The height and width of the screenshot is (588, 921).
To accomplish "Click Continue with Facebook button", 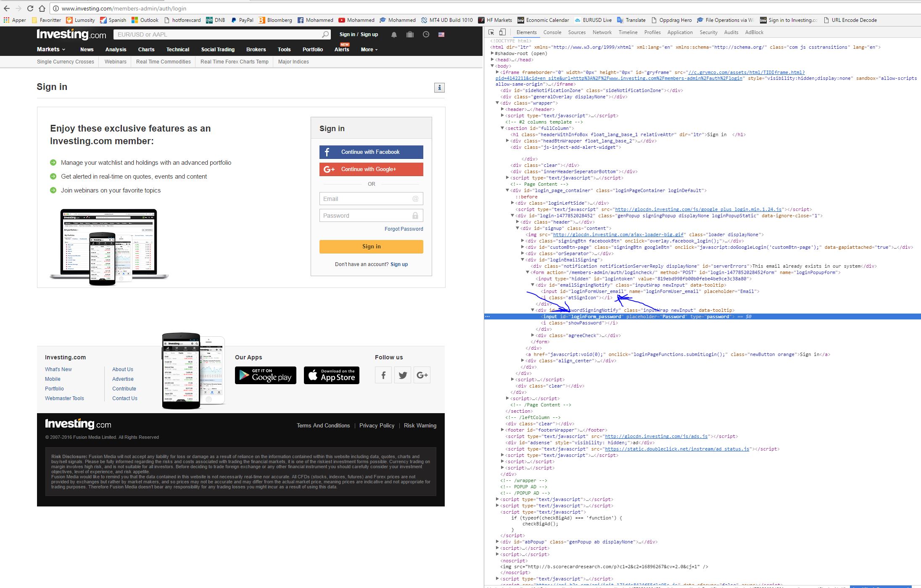I will point(371,152).
